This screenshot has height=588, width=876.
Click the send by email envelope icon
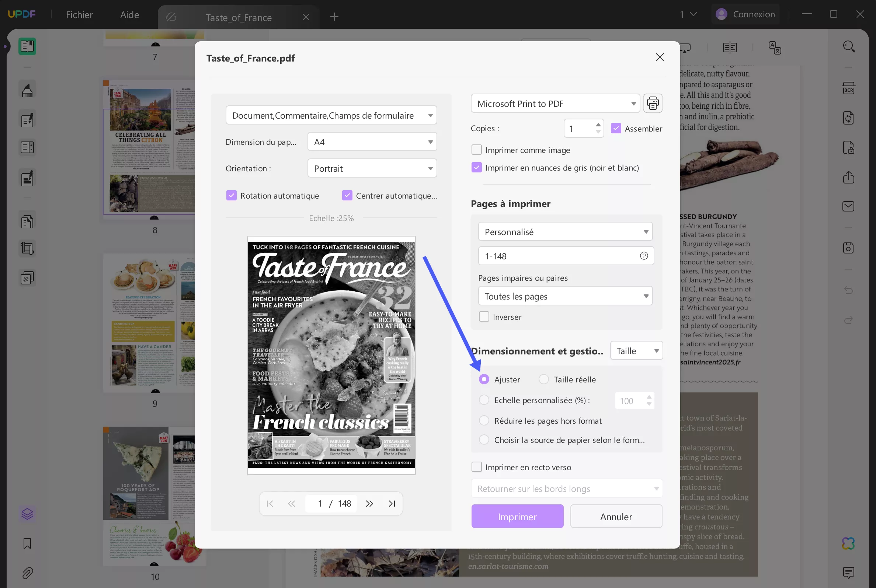[848, 206]
